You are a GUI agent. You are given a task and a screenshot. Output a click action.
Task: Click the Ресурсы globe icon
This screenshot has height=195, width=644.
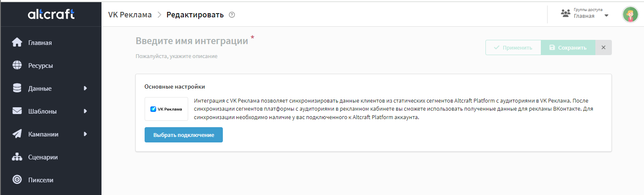(x=17, y=65)
